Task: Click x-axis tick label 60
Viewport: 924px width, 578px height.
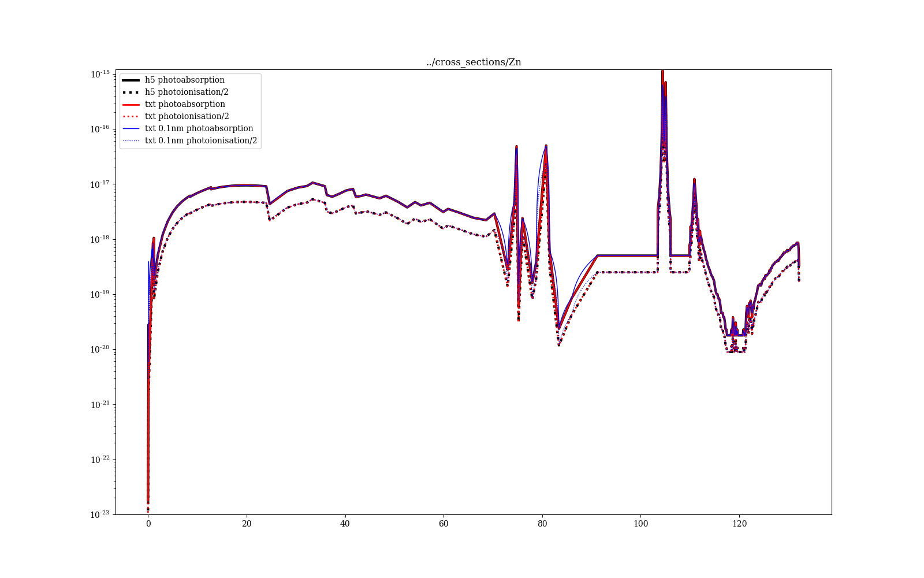Action: pyautogui.click(x=444, y=524)
